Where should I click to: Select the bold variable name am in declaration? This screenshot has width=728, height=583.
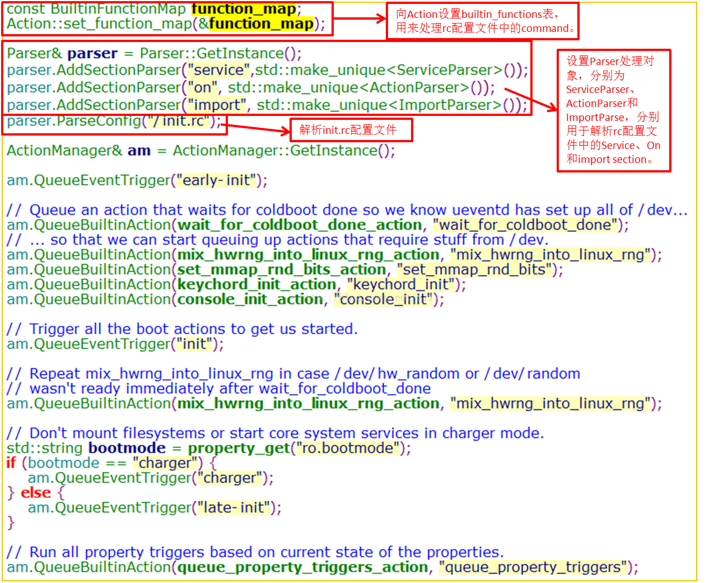[x=139, y=151]
